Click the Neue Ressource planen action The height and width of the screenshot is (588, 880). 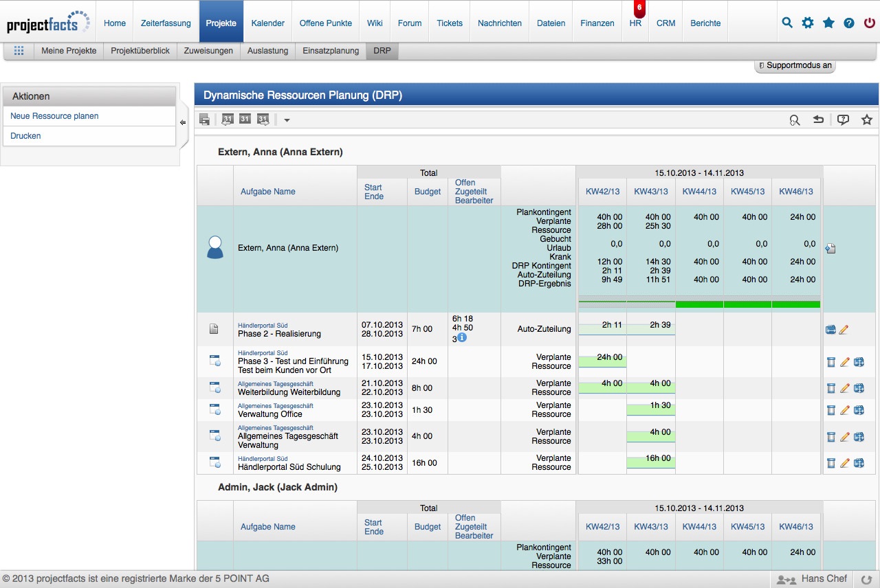click(54, 116)
